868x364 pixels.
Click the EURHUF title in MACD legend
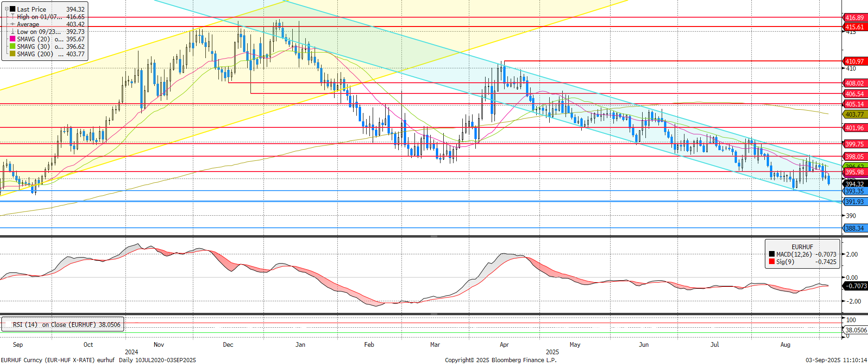(802, 247)
